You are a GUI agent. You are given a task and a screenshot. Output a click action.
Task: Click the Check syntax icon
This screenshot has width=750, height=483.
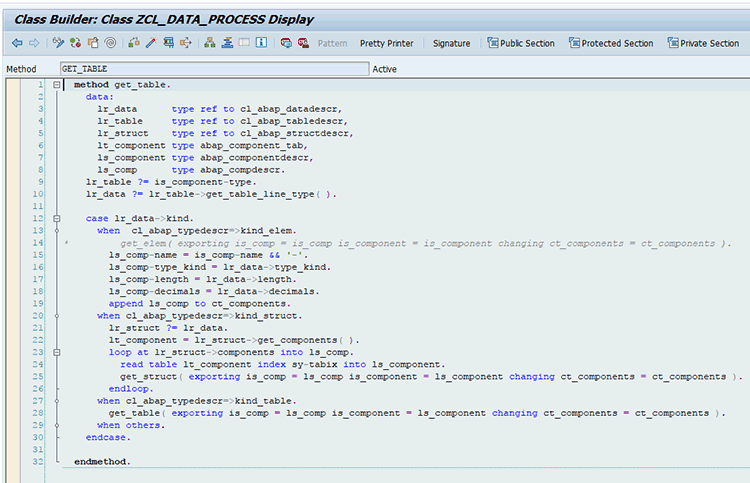[x=134, y=43]
